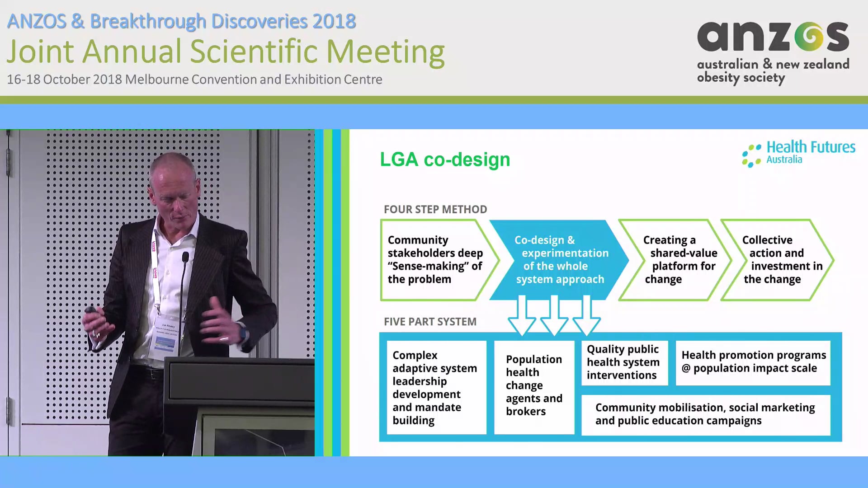Click Complex adaptive system leadership box
The width and height of the screenshot is (868, 488).
pos(436,387)
